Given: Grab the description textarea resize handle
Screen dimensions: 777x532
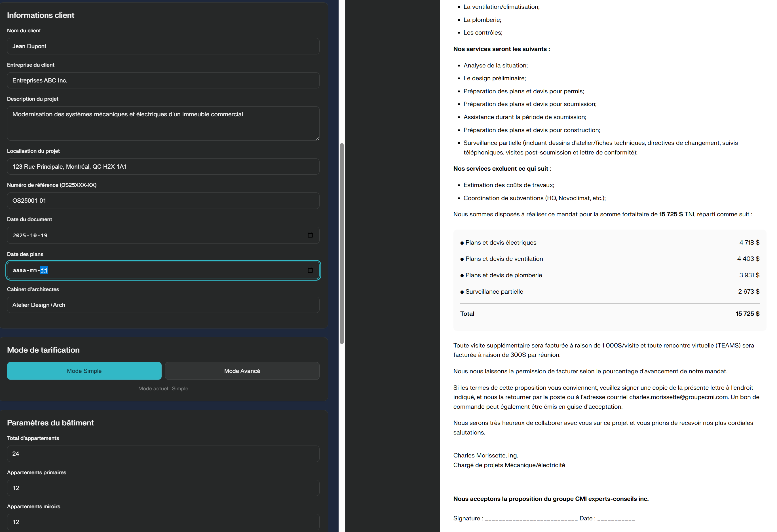Looking at the screenshot, I should pos(317,138).
